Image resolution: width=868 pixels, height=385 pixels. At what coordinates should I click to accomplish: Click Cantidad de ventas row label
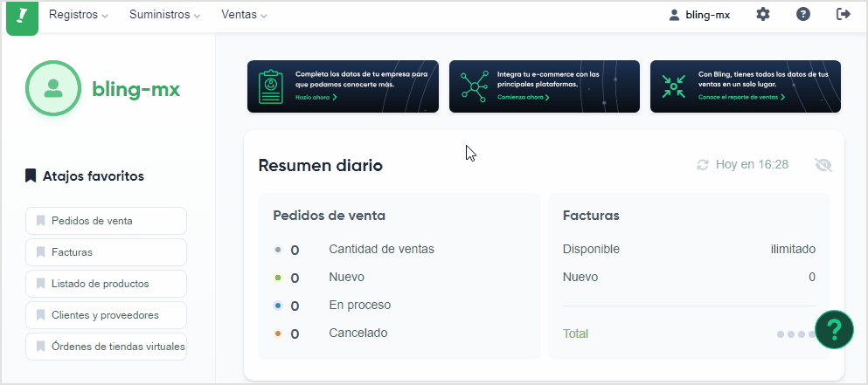tap(381, 250)
